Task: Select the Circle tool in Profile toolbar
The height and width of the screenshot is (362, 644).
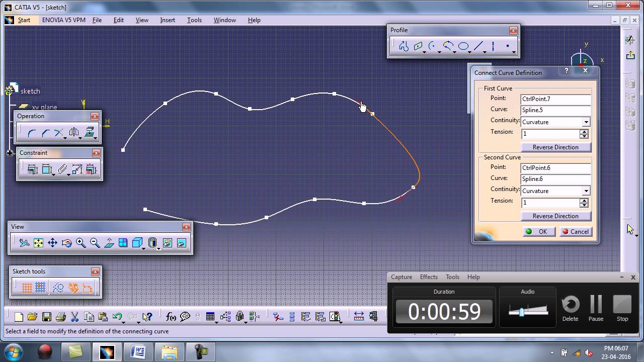Action: click(432, 46)
